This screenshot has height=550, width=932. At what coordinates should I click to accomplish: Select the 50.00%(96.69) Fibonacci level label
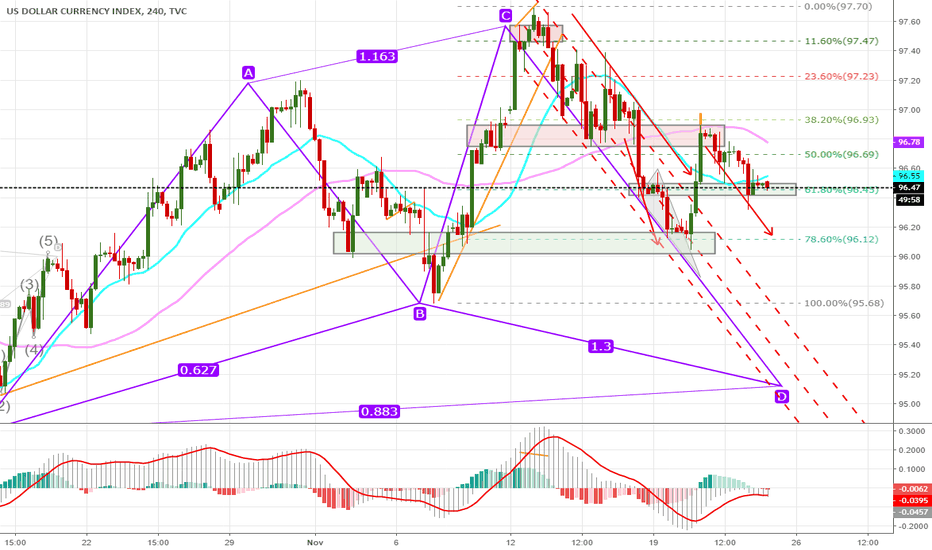click(841, 155)
